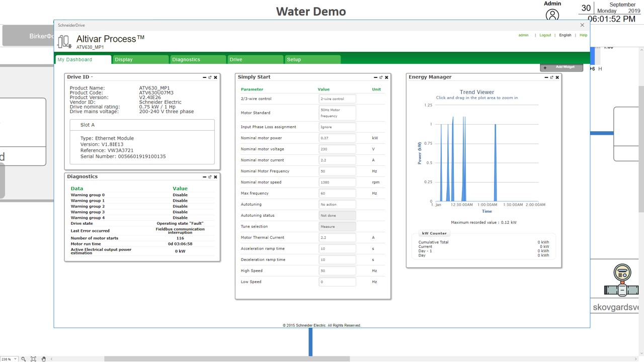This screenshot has width=644, height=362.
Task: Click the Serial Number 0056601919100135 text
Action: pyautogui.click(x=123, y=157)
